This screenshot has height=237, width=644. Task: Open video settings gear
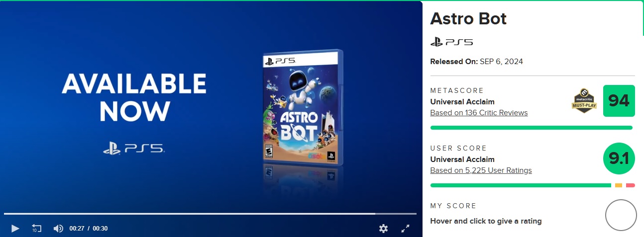tap(383, 229)
